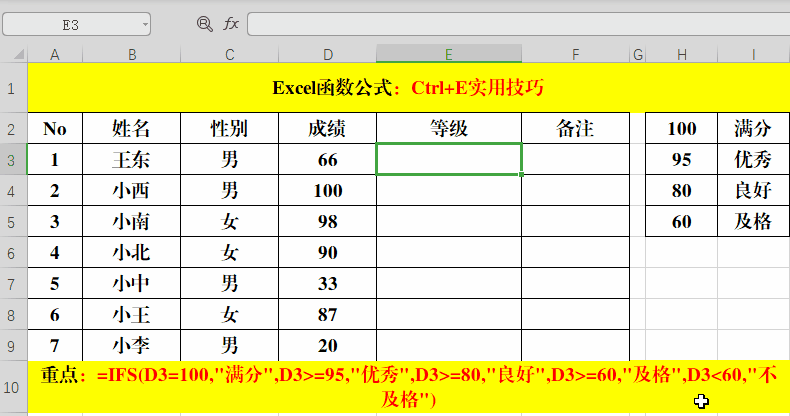Click the zoom magnifier icon beside fx

pyautogui.click(x=205, y=24)
